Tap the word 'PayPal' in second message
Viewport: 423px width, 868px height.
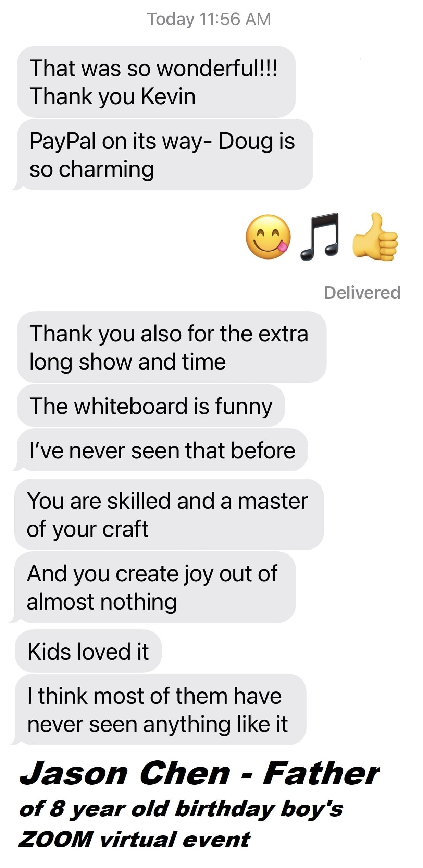click(x=62, y=142)
